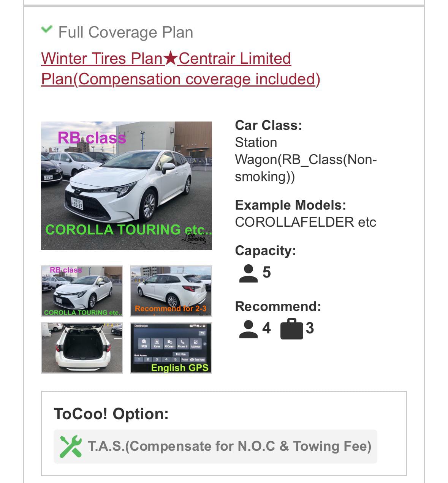The width and height of the screenshot is (448, 483).
Task: Click the Example Models COROLLAFELDER text
Action: click(x=306, y=222)
